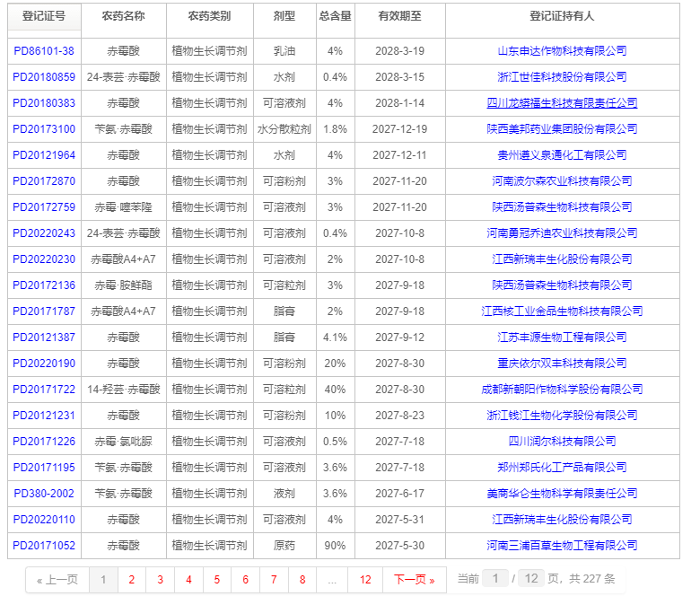Click 下一页 next page button
Image resolution: width=700 pixels, height=605 pixels.
point(414,580)
